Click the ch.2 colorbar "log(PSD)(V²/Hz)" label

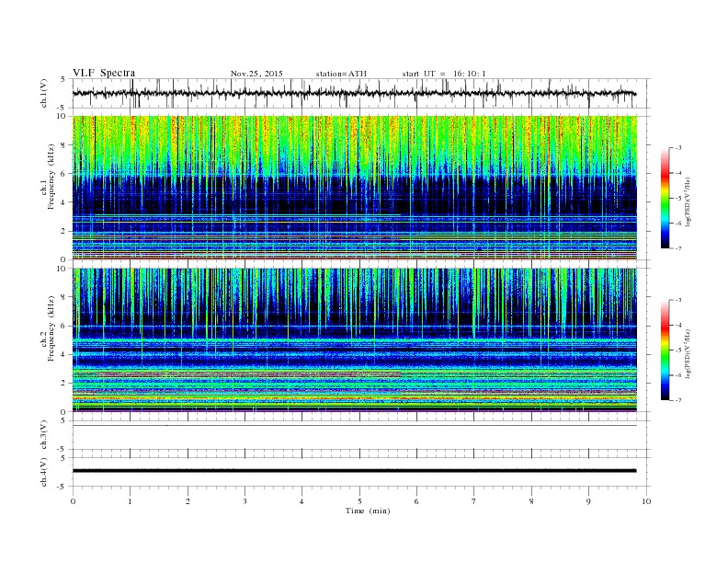(x=688, y=353)
